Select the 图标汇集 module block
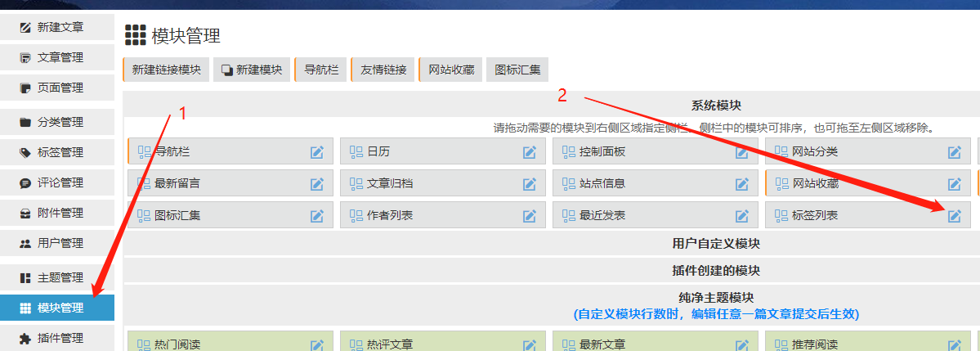Screen dimensions: 980x351 (230, 216)
